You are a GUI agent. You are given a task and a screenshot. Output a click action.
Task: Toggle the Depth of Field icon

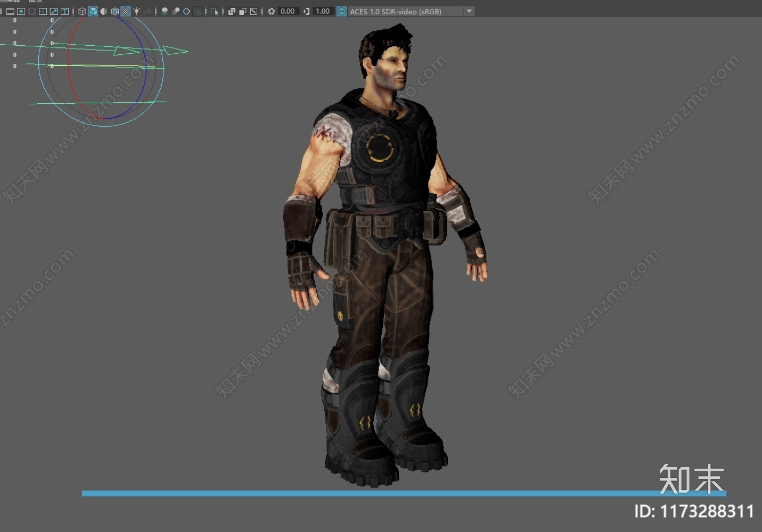(198, 11)
